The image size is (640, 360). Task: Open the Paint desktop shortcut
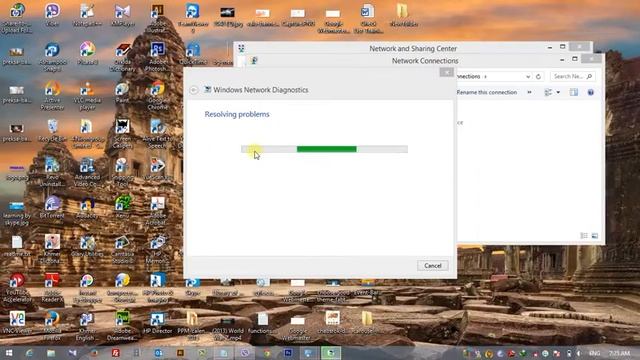click(122, 92)
